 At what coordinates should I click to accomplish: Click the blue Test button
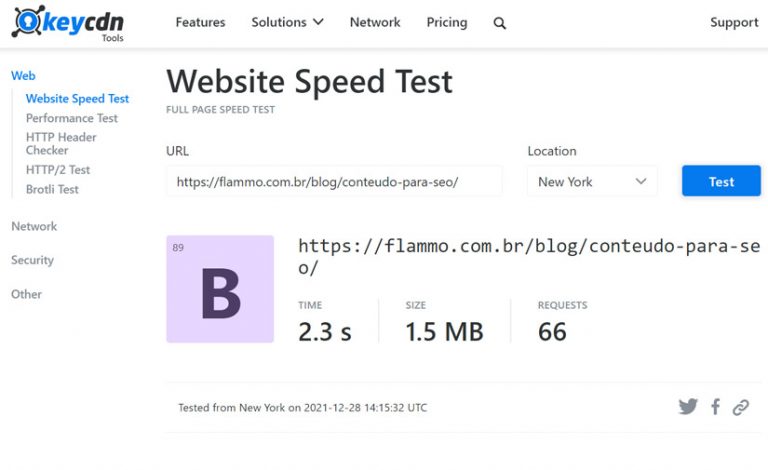pos(721,181)
